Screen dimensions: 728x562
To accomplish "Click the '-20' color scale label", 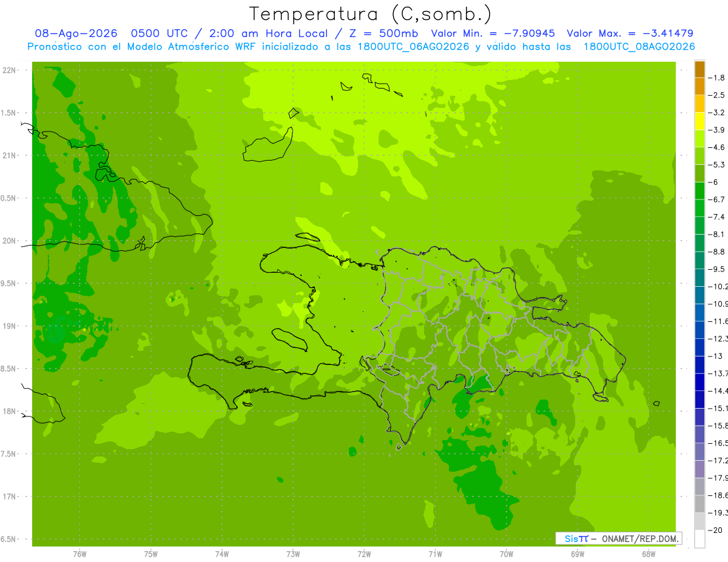I will click(x=715, y=530).
